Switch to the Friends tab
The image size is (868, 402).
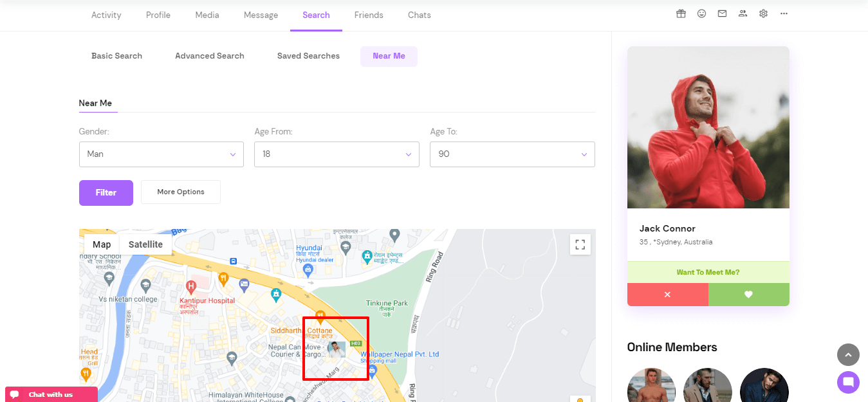(x=369, y=15)
